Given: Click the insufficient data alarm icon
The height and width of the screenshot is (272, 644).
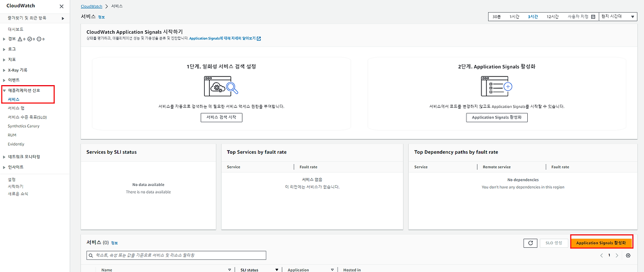Looking at the screenshot, I should click(x=39, y=39).
